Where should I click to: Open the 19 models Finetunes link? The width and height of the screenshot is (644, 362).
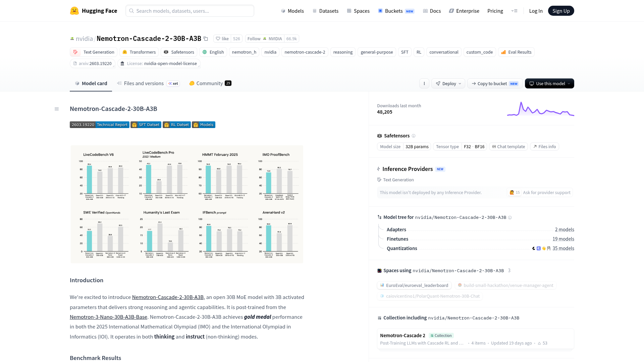click(x=563, y=239)
